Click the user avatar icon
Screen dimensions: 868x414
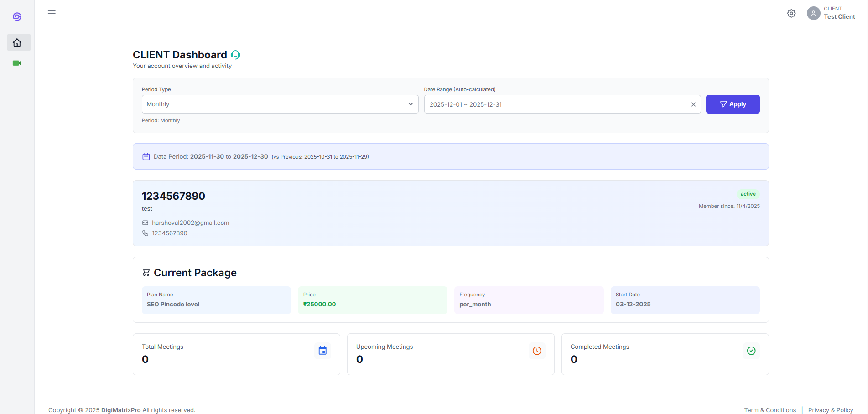[x=813, y=13]
